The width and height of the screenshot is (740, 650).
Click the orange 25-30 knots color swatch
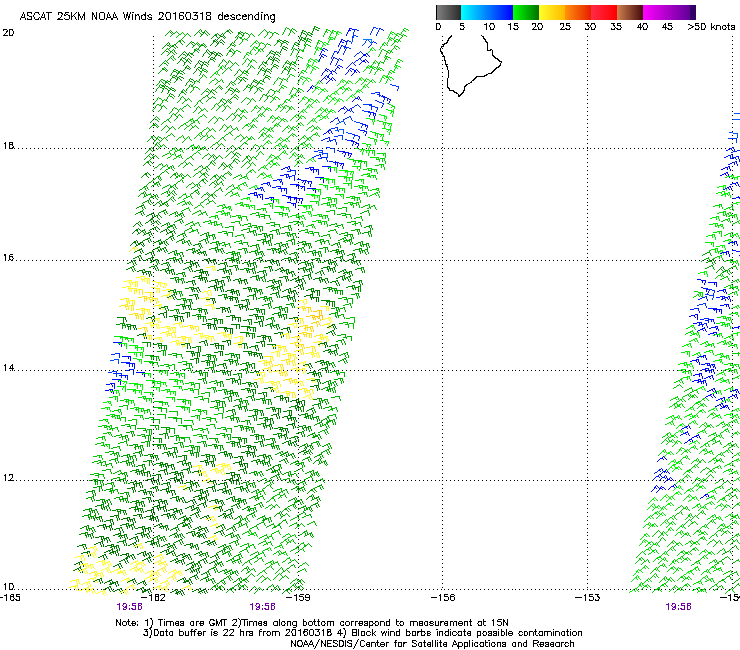click(578, 12)
